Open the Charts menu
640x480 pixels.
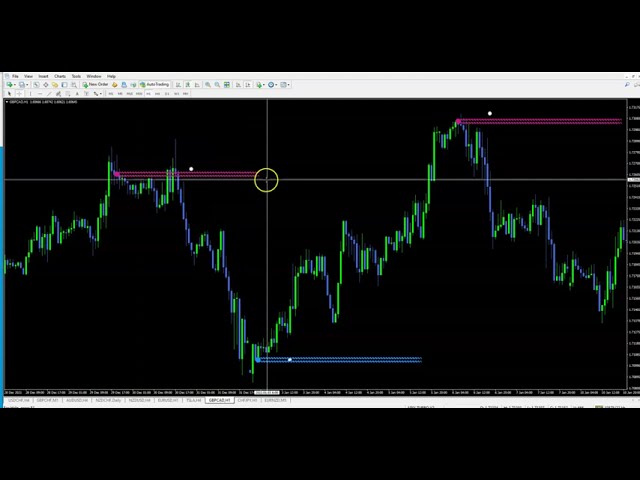click(x=60, y=76)
